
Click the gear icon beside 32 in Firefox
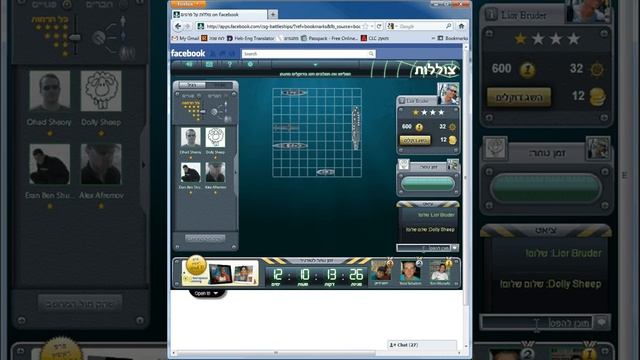pos(452,127)
